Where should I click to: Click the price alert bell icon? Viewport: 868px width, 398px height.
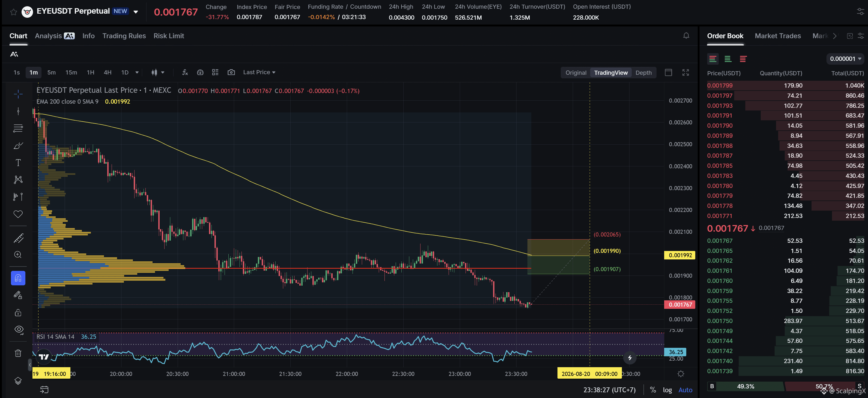[686, 36]
